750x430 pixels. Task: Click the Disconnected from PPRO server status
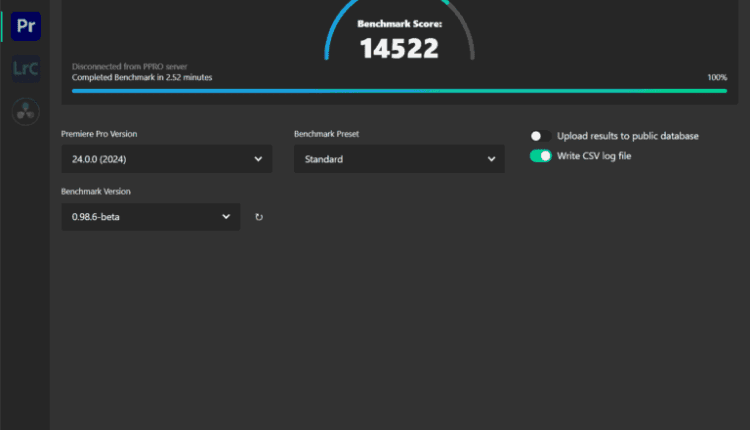pyautogui.click(x=127, y=67)
